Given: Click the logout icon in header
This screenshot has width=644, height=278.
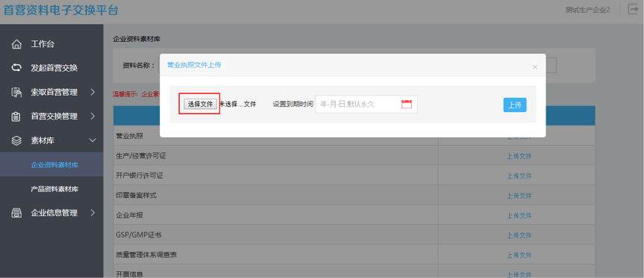Looking at the screenshot, I should pyautogui.click(x=633, y=10).
